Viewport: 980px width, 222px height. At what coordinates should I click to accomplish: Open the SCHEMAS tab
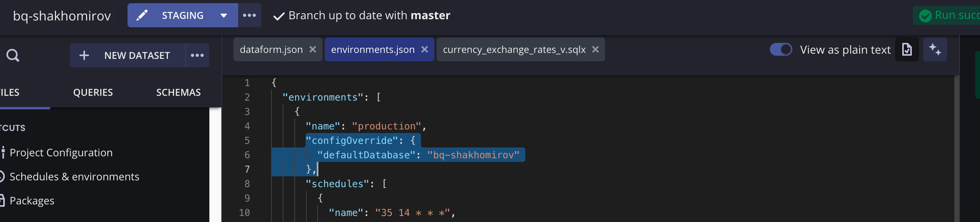click(178, 93)
